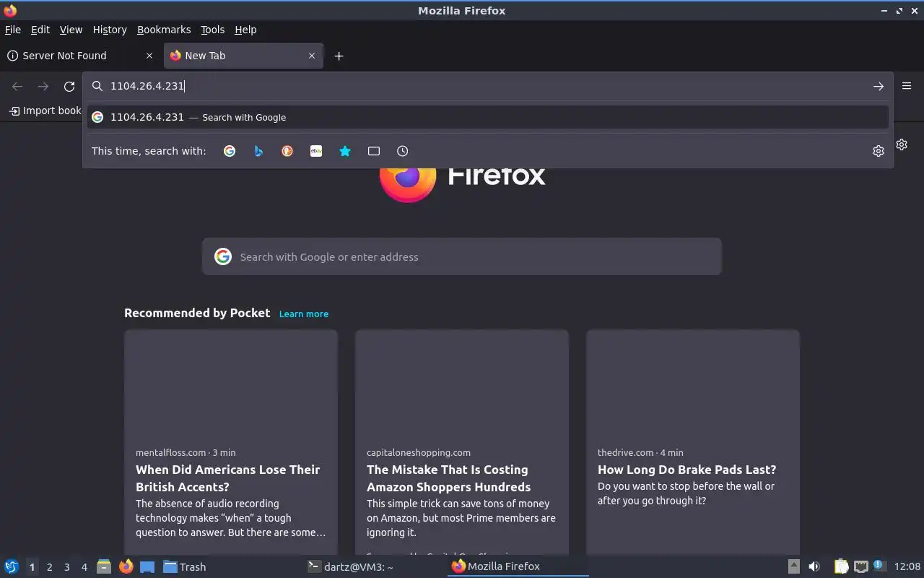The image size is (924, 578).
Task: Search in Bookmarks using star icon
Action: (x=345, y=151)
